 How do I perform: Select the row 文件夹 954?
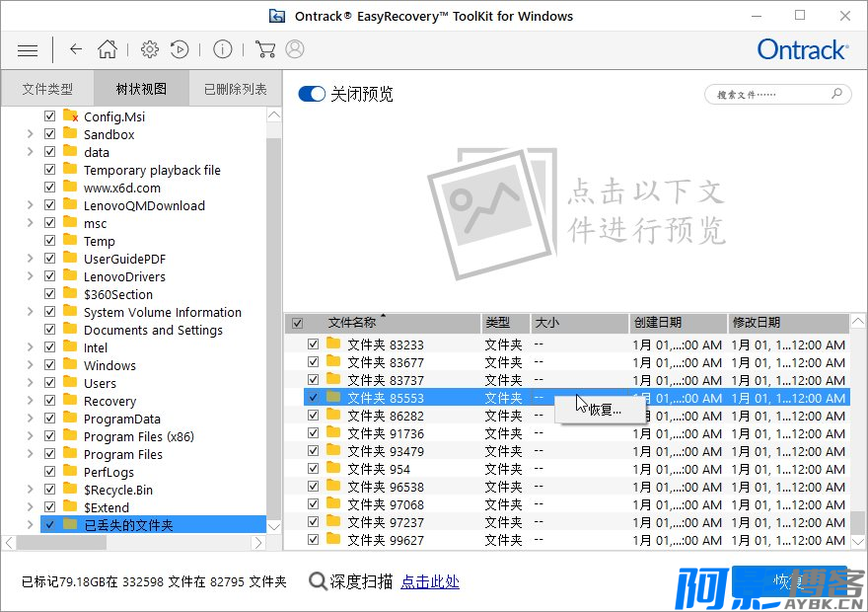coord(576,469)
